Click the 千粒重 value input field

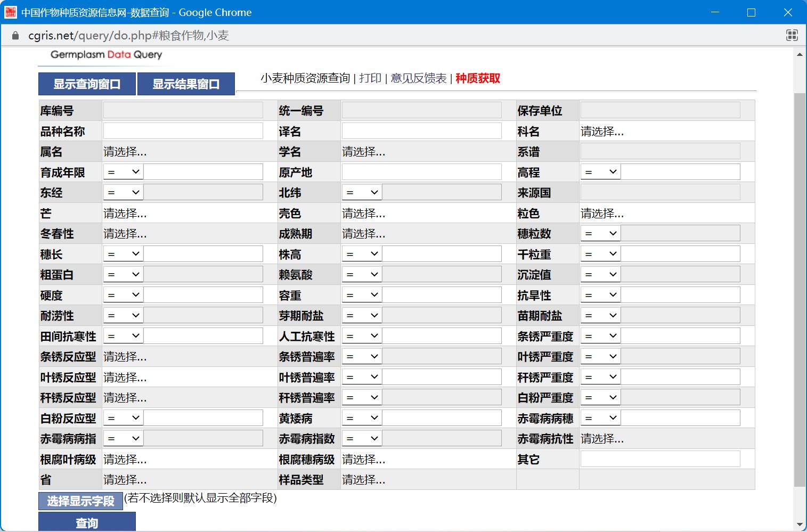(x=680, y=254)
